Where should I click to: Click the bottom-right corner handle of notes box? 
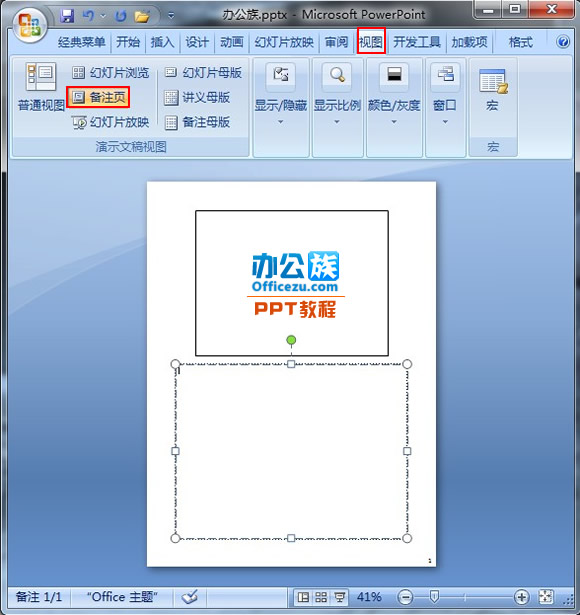pyautogui.click(x=407, y=538)
